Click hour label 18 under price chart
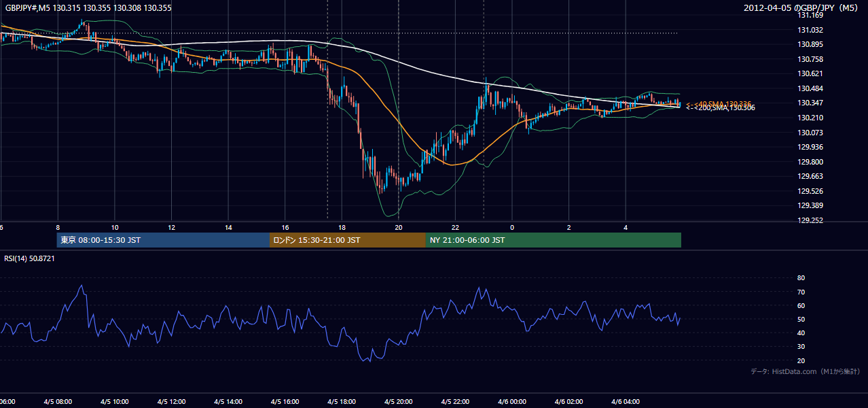868x408 pixels. [342, 228]
